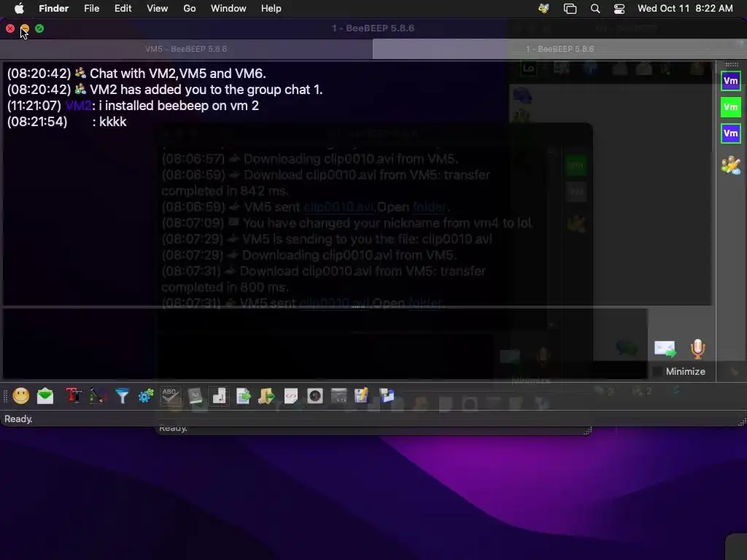
Task: Click the green envelope toolbar icon
Action: [x=45, y=396]
